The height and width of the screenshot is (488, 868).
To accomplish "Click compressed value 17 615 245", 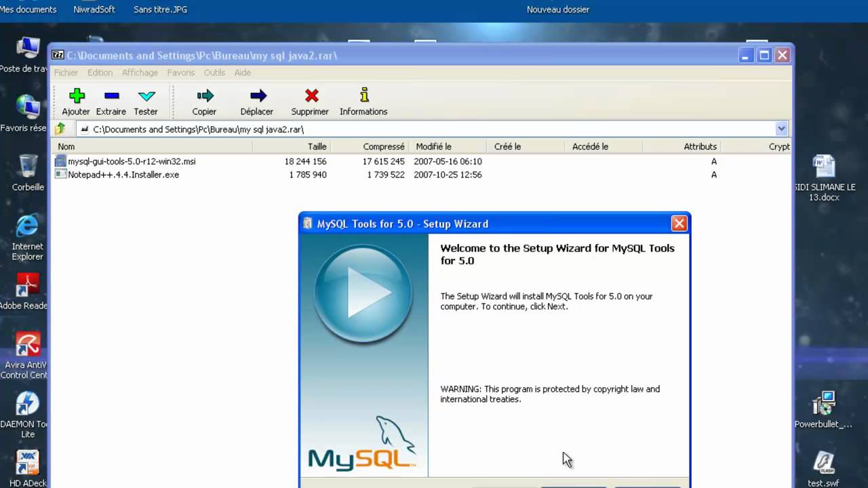I will tap(384, 161).
